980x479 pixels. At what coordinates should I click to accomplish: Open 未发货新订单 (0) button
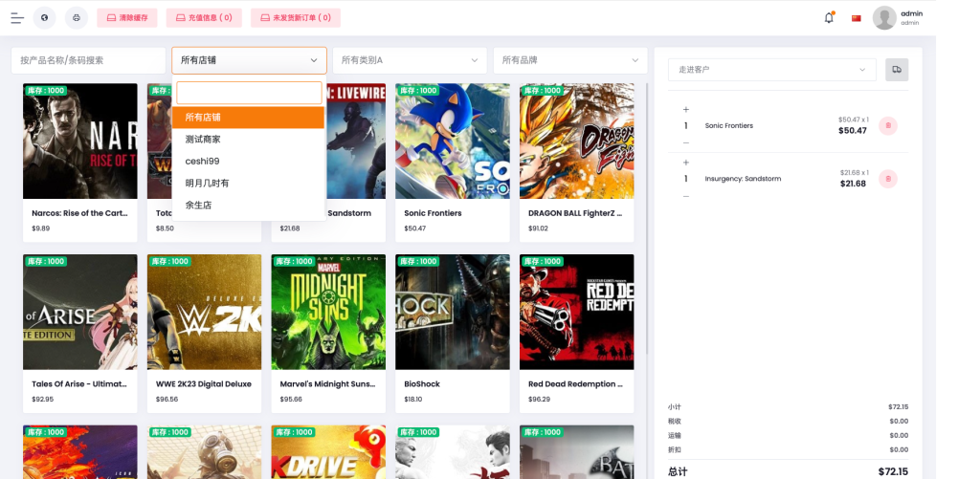(296, 17)
